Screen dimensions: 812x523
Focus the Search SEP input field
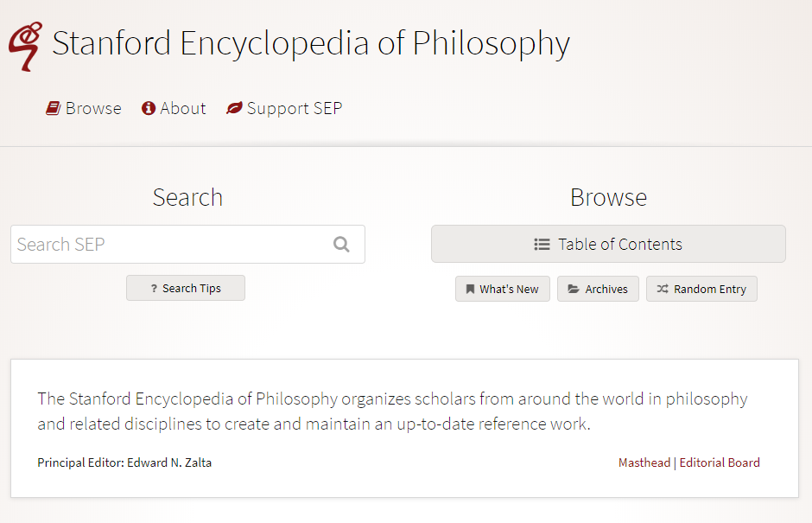point(168,245)
